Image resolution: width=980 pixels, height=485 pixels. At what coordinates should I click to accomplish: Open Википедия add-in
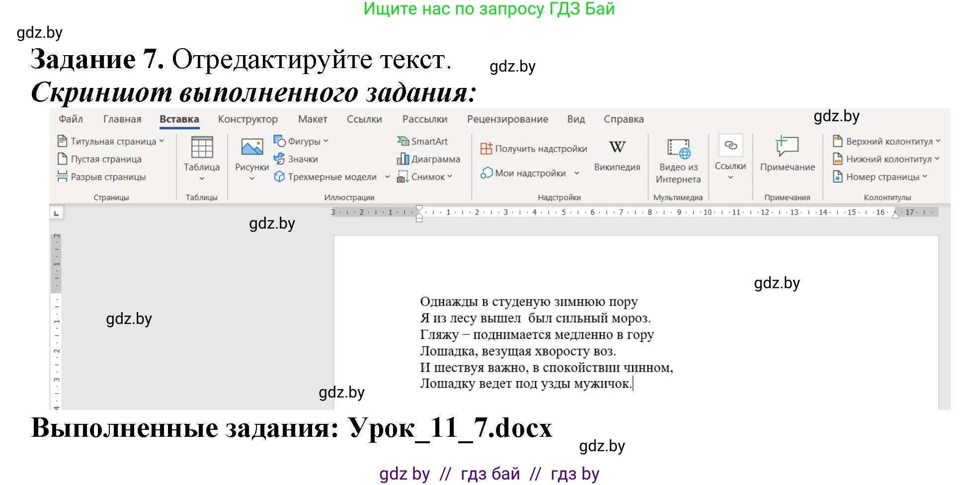[617, 154]
